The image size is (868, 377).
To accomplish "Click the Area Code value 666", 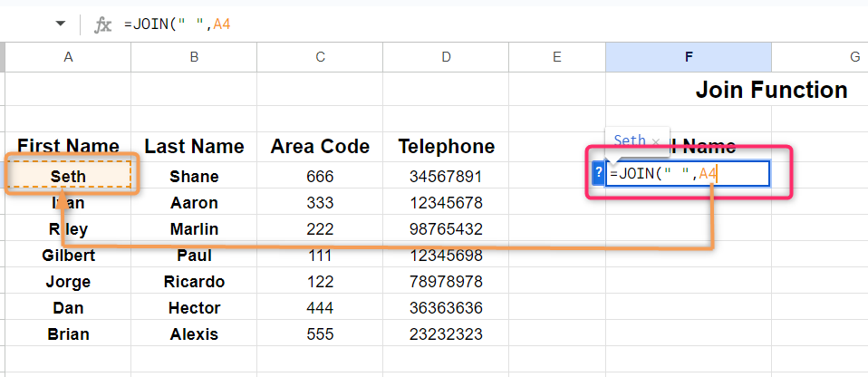I will pyautogui.click(x=320, y=177).
